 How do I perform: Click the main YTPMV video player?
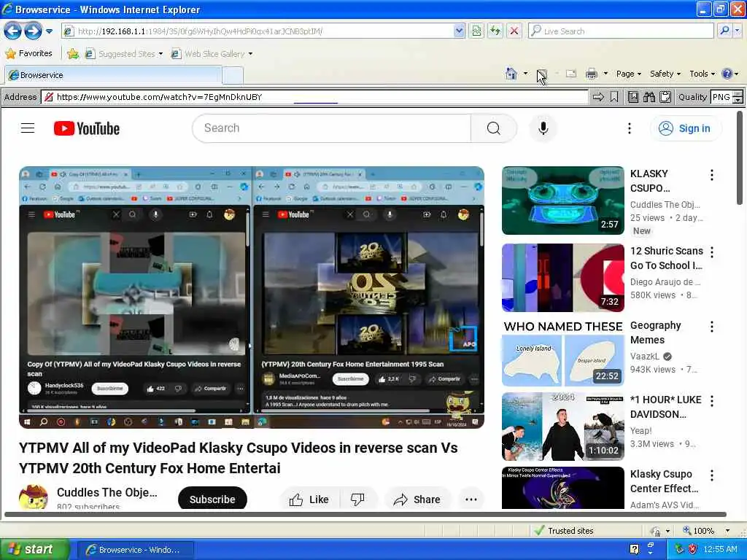(252, 297)
